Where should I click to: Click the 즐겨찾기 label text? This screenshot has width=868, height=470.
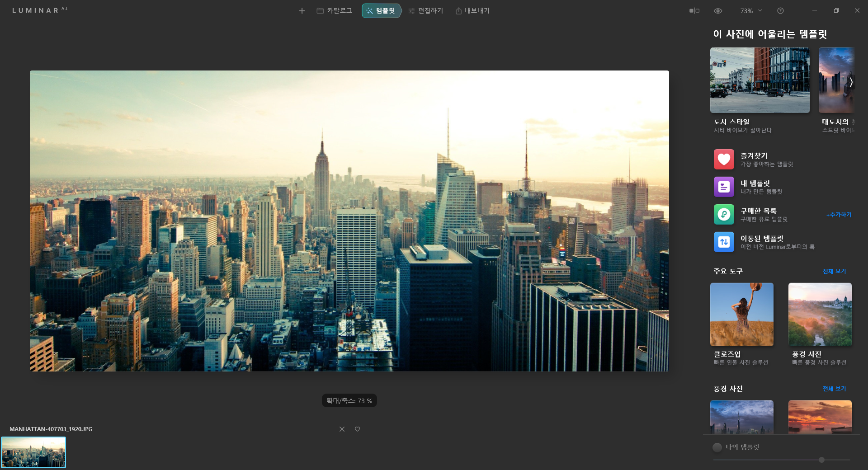pos(754,155)
